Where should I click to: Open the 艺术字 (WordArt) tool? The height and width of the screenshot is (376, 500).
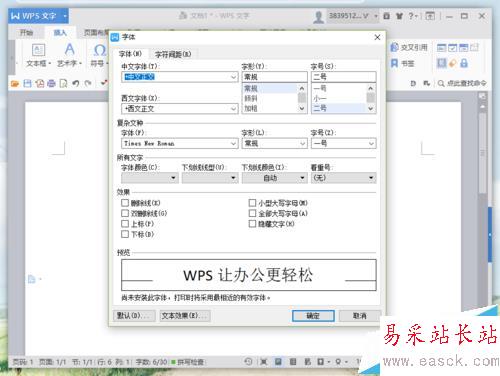tap(69, 55)
